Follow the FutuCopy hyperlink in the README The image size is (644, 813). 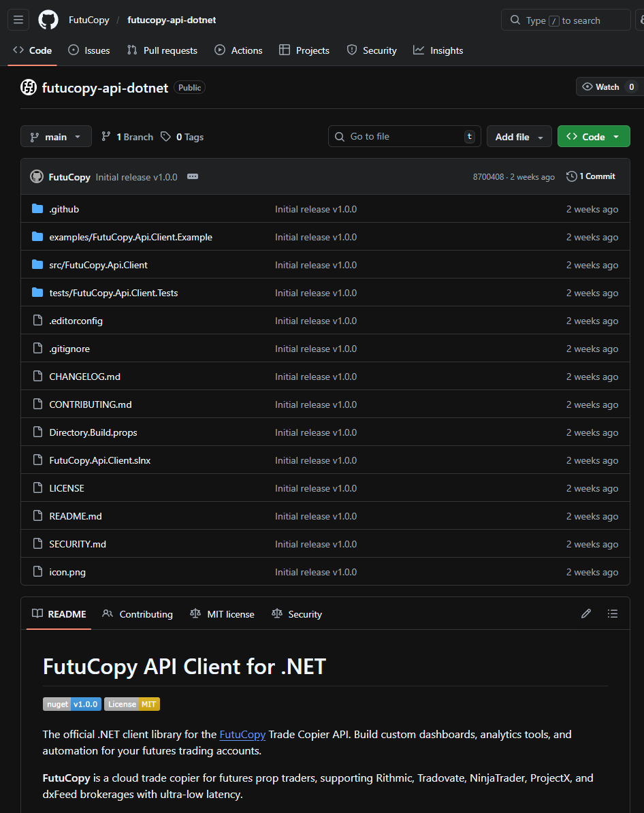point(242,734)
